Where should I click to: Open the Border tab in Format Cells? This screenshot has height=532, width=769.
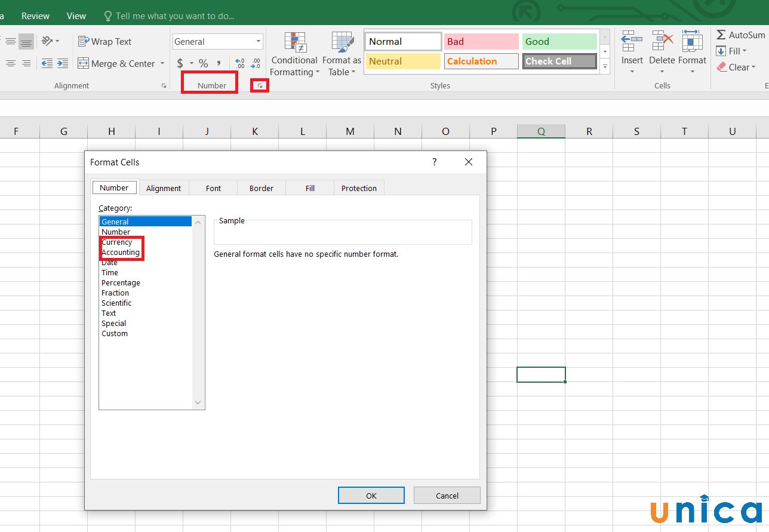[261, 188]
